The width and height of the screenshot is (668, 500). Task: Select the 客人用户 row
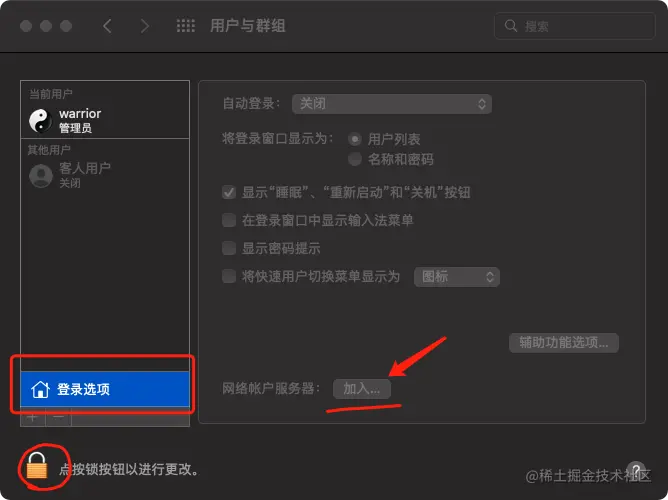(x=105, y=175)
